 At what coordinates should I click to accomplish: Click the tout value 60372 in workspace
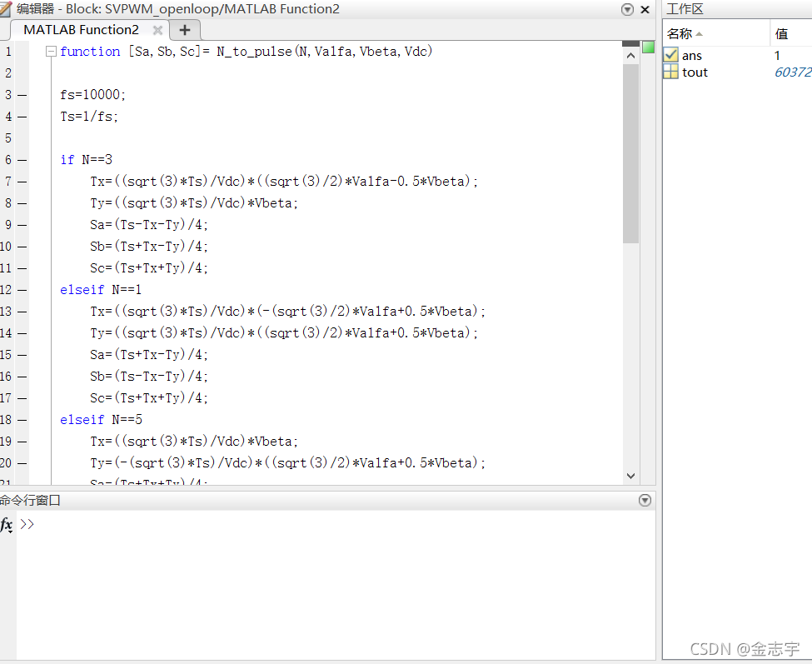793,72
